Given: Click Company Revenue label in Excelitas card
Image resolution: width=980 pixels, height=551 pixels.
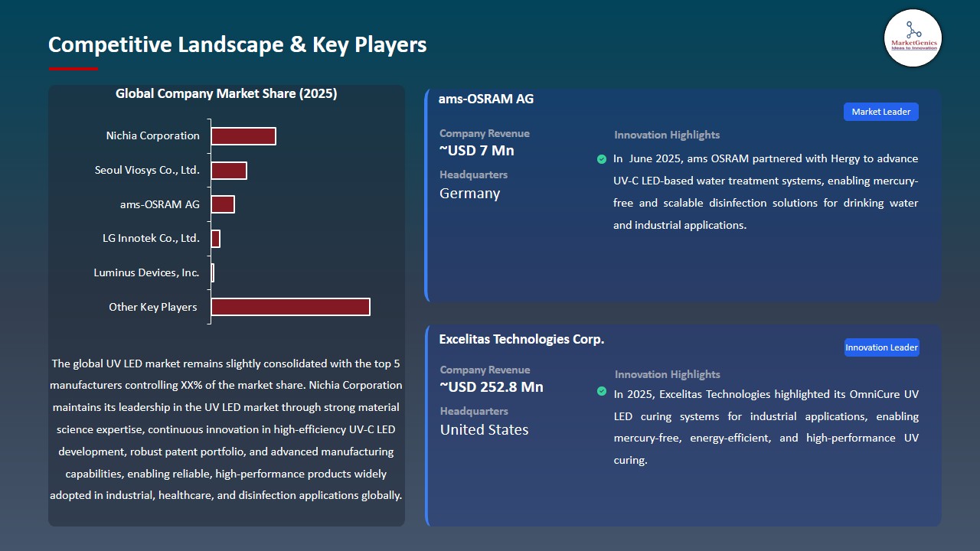Looking at the screenshot, I should (x=485, y=370).
